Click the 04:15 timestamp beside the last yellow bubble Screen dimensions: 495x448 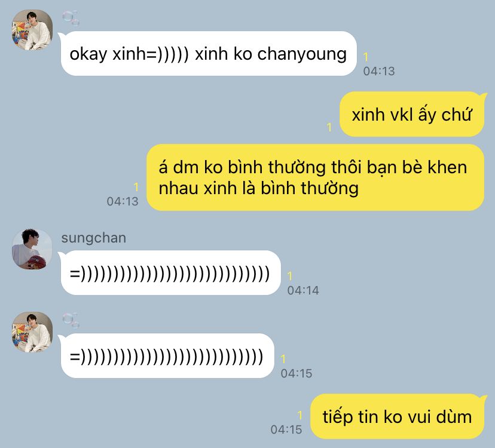(286, 429)
